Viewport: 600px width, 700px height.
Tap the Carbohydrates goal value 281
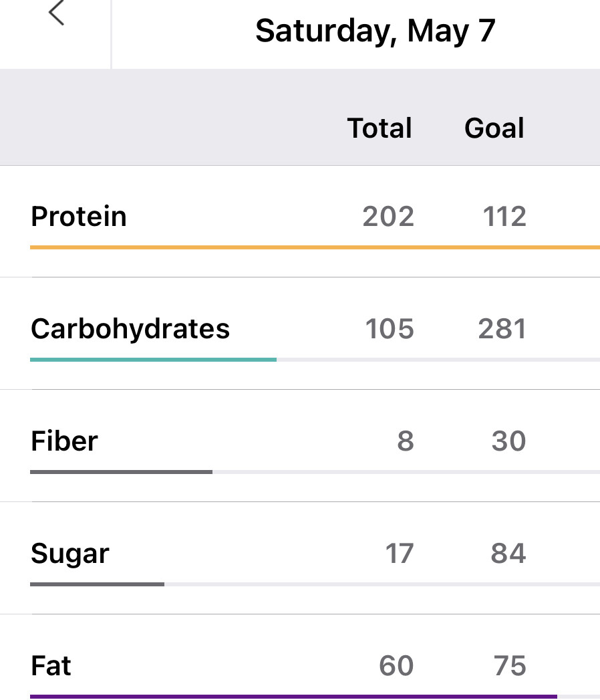coord(502,329)
